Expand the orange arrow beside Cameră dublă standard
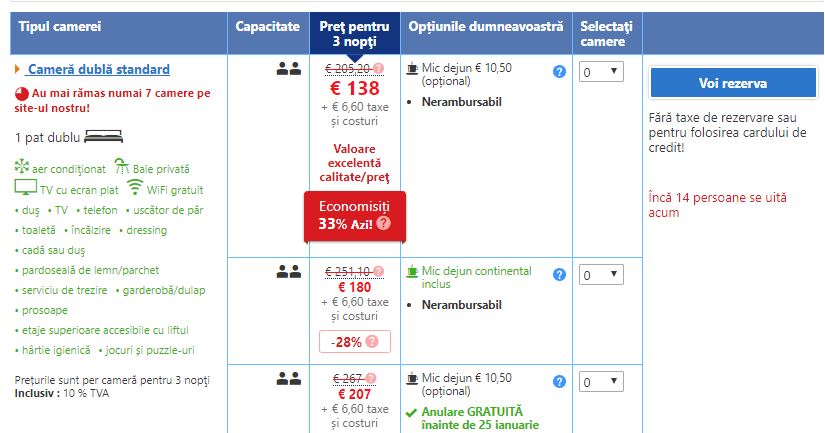 [18, 69]
